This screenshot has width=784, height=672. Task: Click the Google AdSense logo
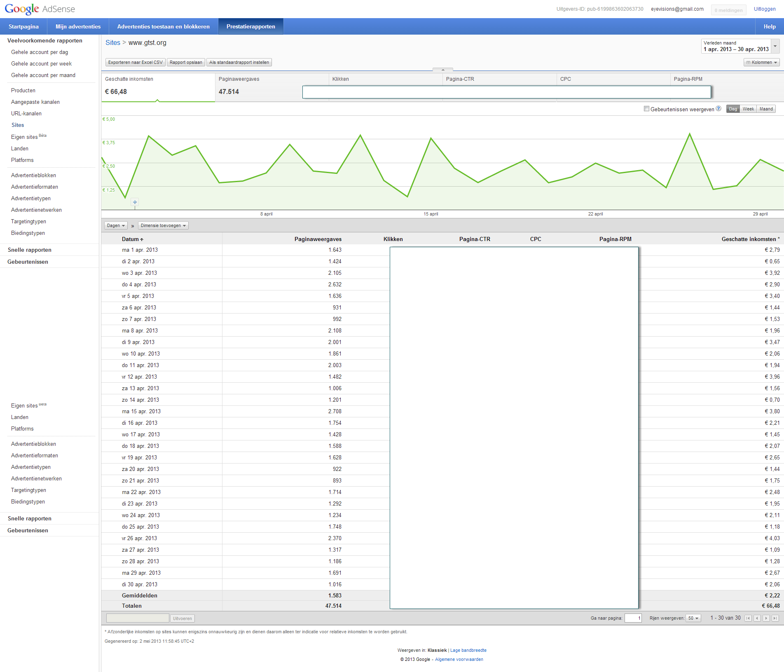tap(40, 9)
